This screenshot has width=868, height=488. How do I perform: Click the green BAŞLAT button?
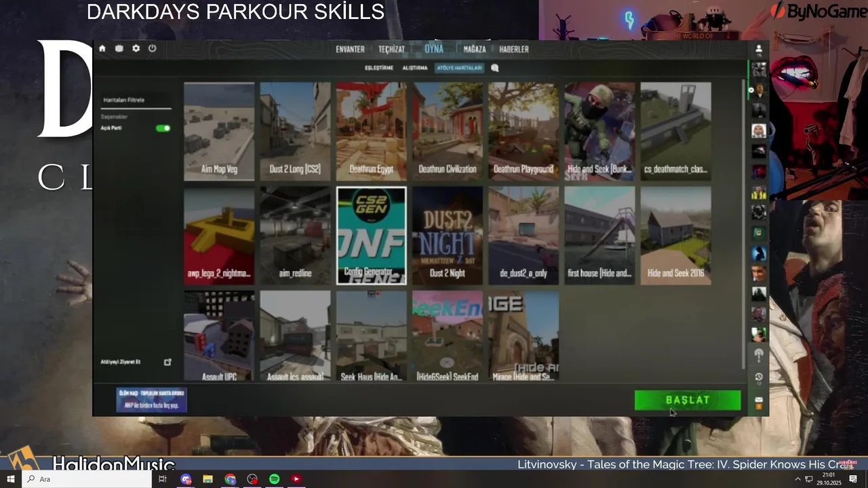(x=688, y=401)
